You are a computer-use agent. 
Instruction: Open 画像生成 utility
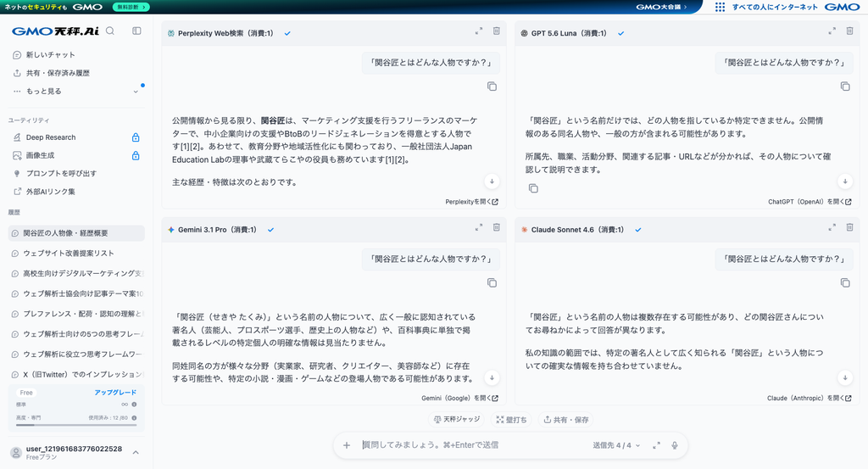point(76,155)
